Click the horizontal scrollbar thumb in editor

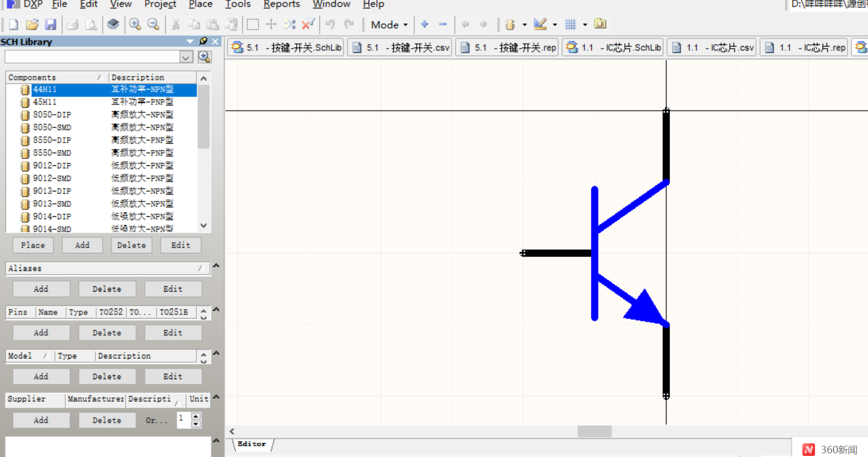tap(594, 432)
